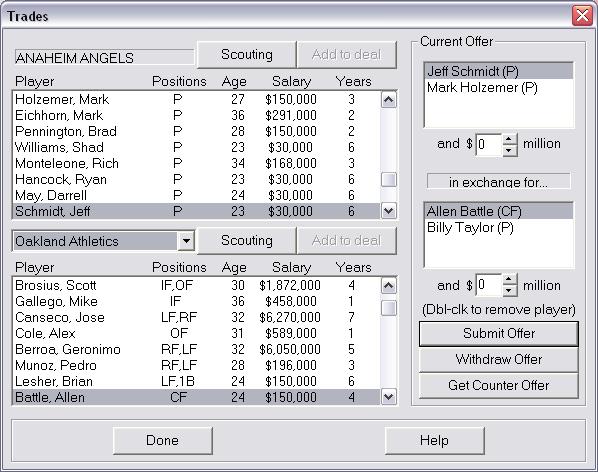This screenshot has height=472, width=598.
Task: Open the Oakland Athletics team dropdown
Action: tap(186, 241)
